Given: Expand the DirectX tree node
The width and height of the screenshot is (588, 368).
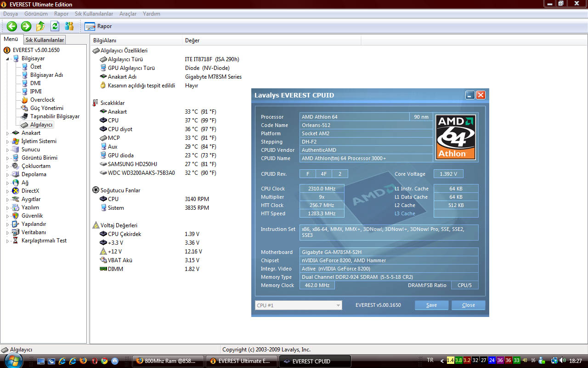Looking at the screenshot, I should click(7, 191).
